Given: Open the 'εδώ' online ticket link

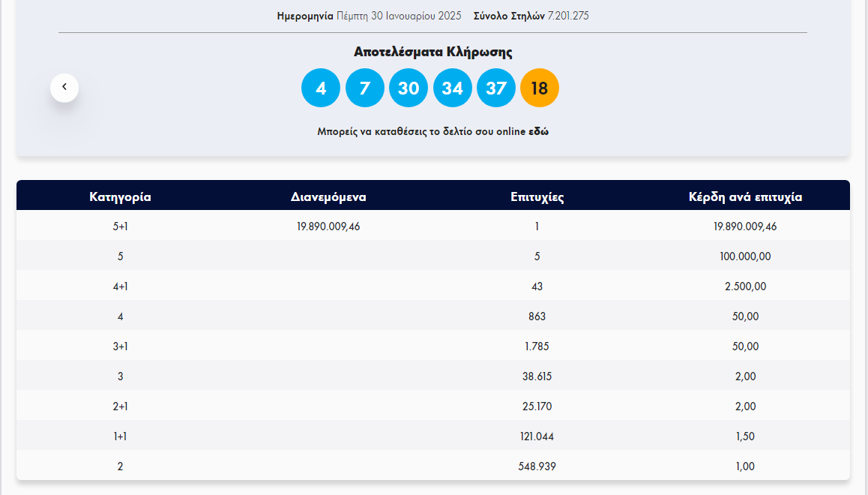Looking at the screenshot, I should (539, 131).
